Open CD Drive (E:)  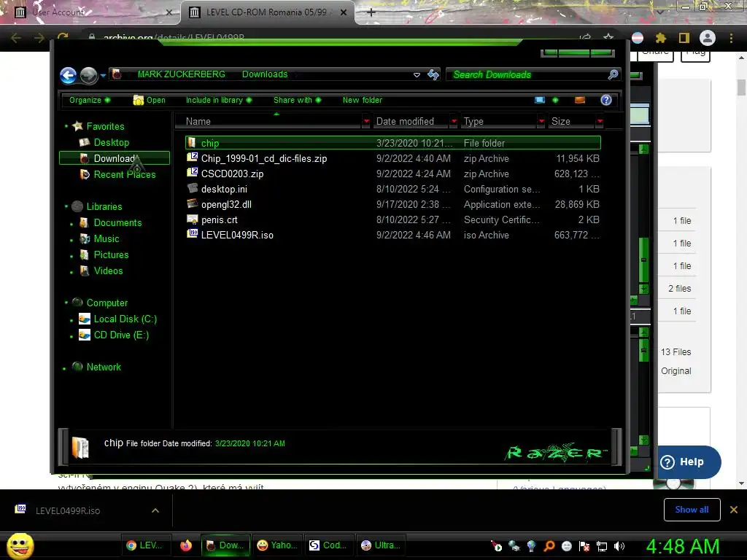pyautogui.click(x=121, y=335)
